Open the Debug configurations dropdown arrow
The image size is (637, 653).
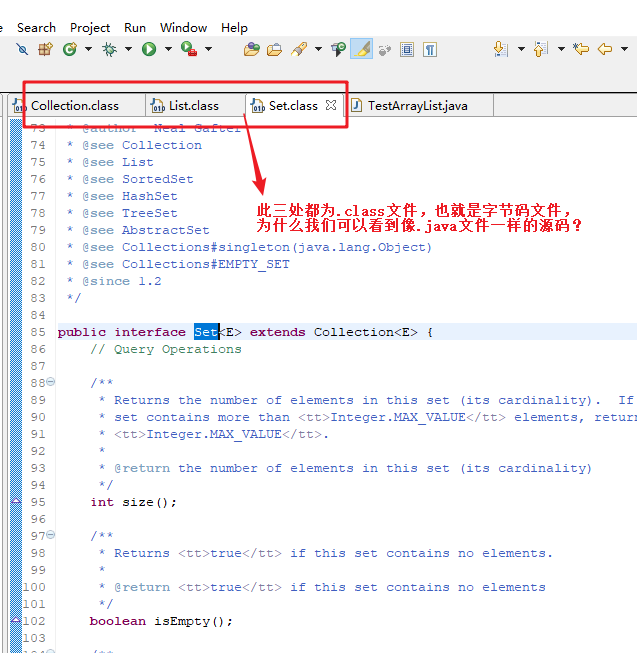(128, 49)
